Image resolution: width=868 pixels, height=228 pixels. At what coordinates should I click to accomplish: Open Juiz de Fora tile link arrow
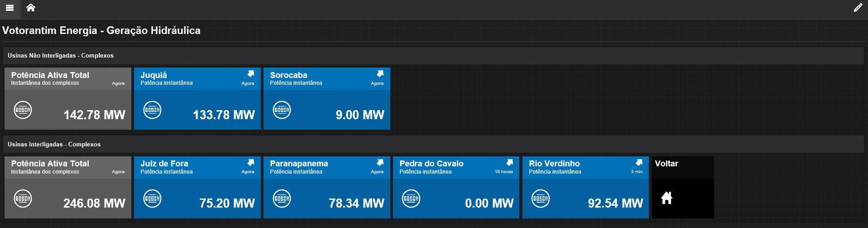(x=251, y=162)
